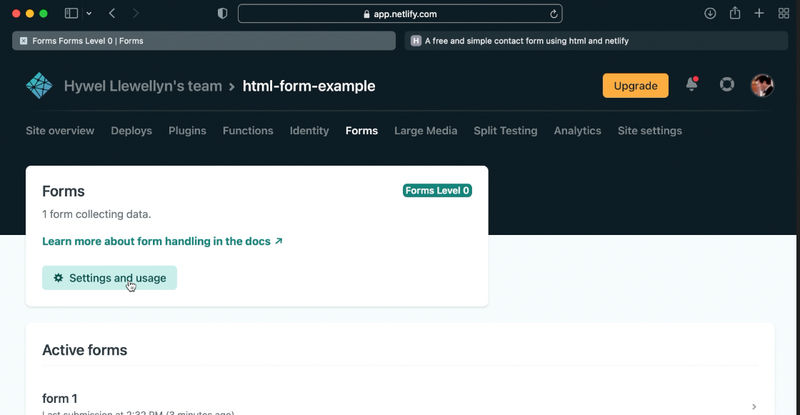Add a new tab with plus icon
The height and width of the screenshot is (415, 800).
pyautogui.click(x=759, y=14)
